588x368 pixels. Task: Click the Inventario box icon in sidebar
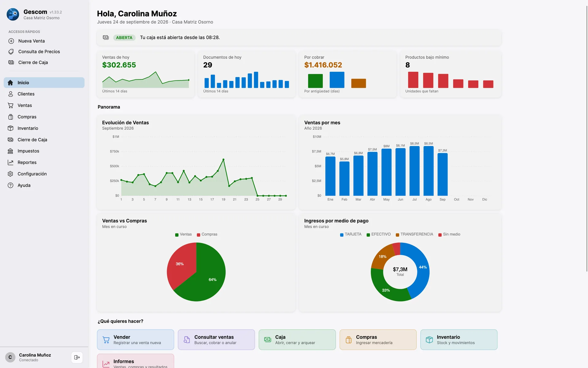10,128
